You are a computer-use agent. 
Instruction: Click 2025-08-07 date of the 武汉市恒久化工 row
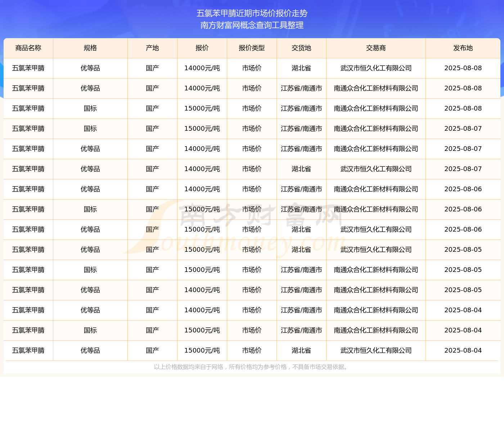click(x=463, y=169)
